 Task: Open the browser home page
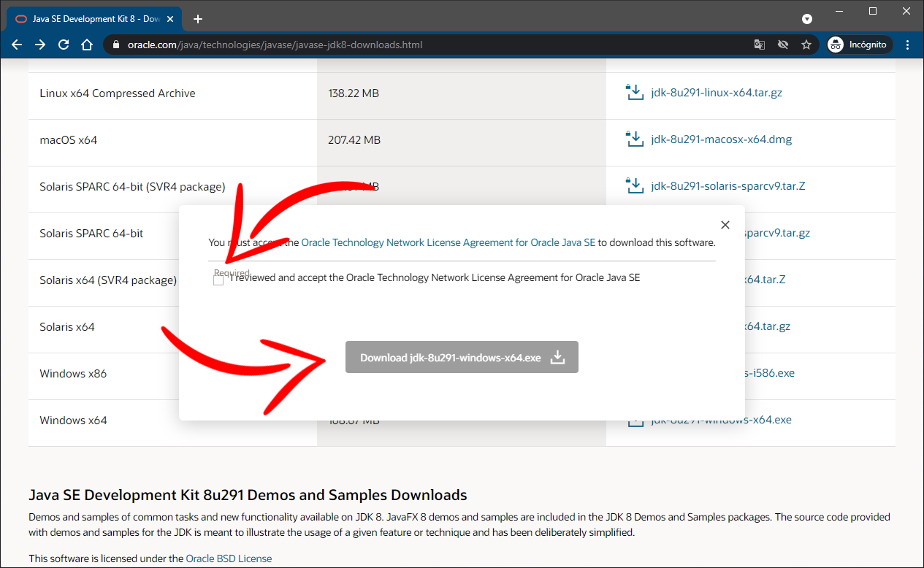[87, 45]
